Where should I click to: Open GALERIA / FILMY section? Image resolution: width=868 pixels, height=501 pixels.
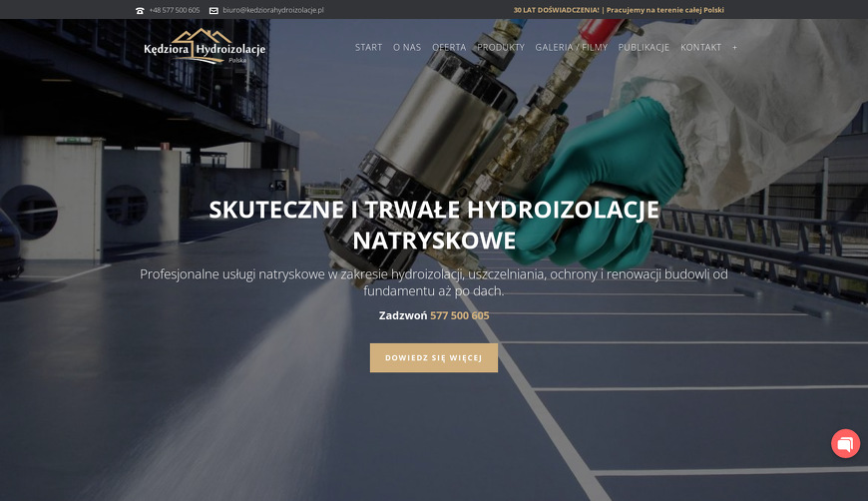coord(572,48)
